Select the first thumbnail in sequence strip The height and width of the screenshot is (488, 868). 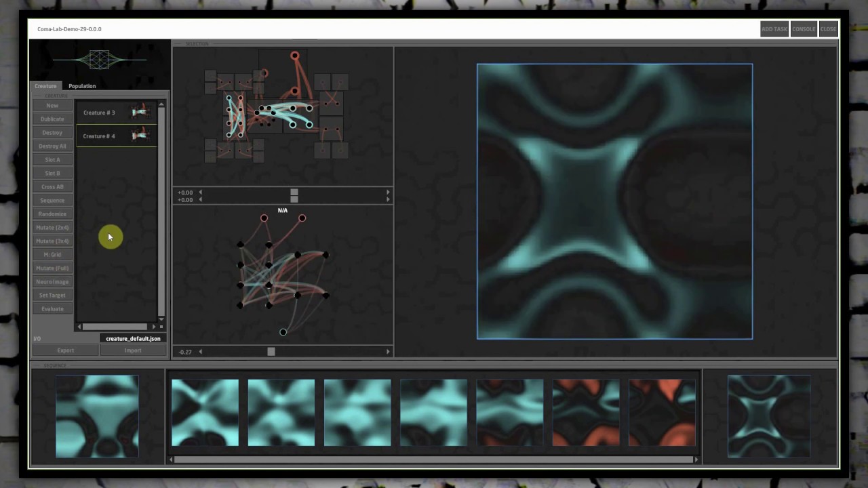pos(205,412)
